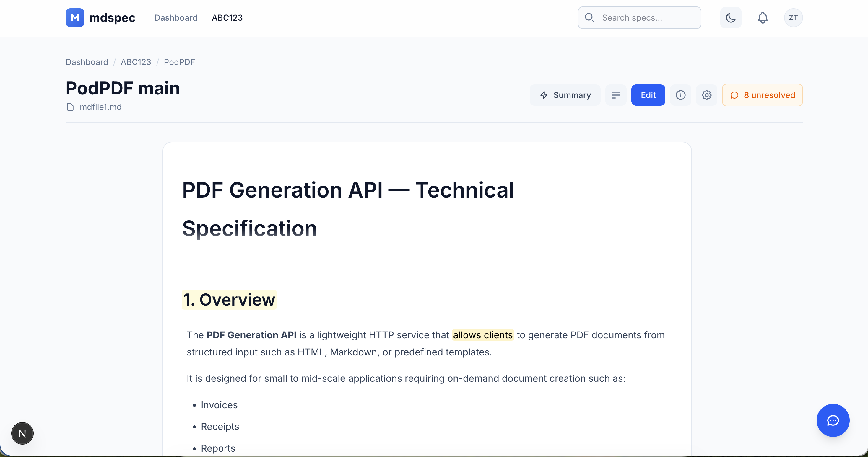Screen dimensions: 868x457
Task: Click the highlighted '1. Overview' heading
Action: (229, 299)
